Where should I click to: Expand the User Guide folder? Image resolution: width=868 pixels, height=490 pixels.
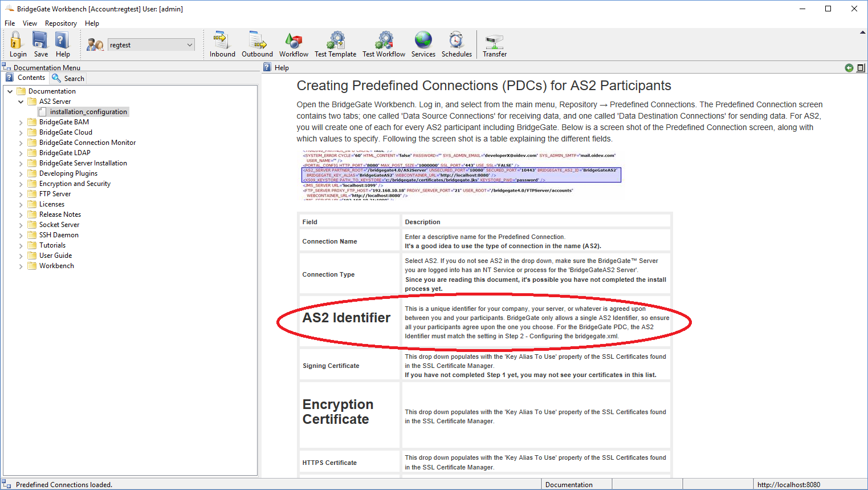[x=21, y=256]
